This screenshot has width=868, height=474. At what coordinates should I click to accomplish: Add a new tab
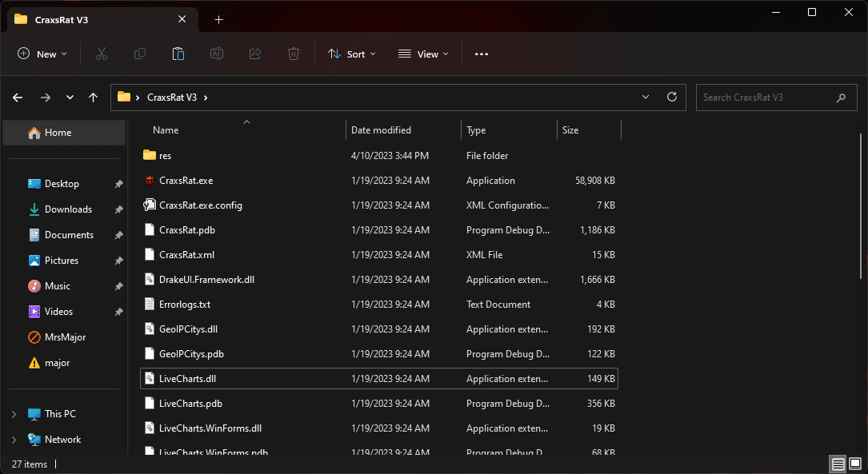[x=218, y=19]
